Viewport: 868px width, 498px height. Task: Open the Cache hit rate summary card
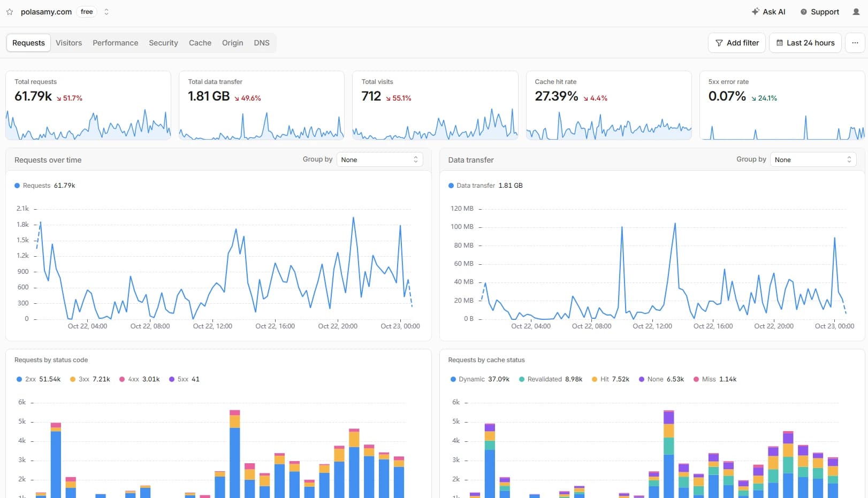coord(609,105)
